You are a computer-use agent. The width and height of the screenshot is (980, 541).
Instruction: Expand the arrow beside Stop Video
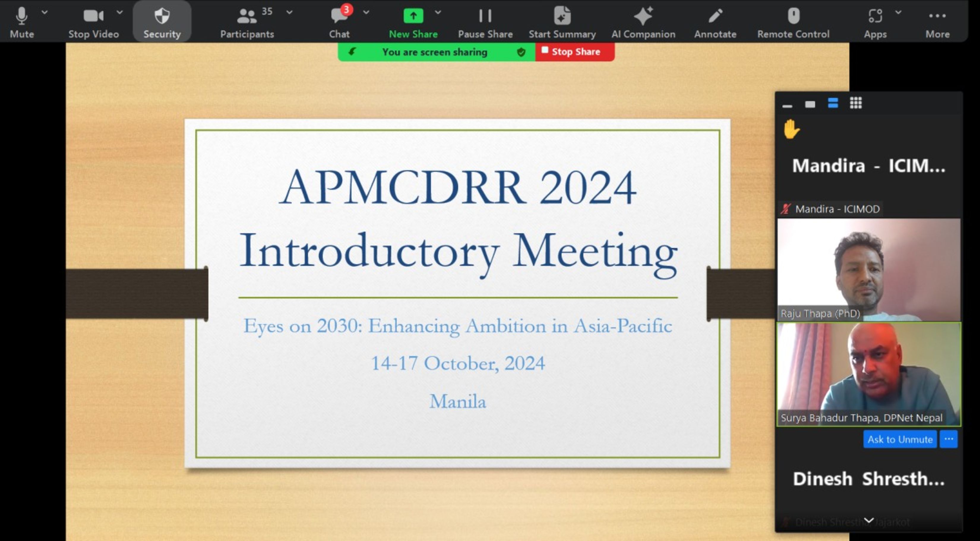click(119, 12)
